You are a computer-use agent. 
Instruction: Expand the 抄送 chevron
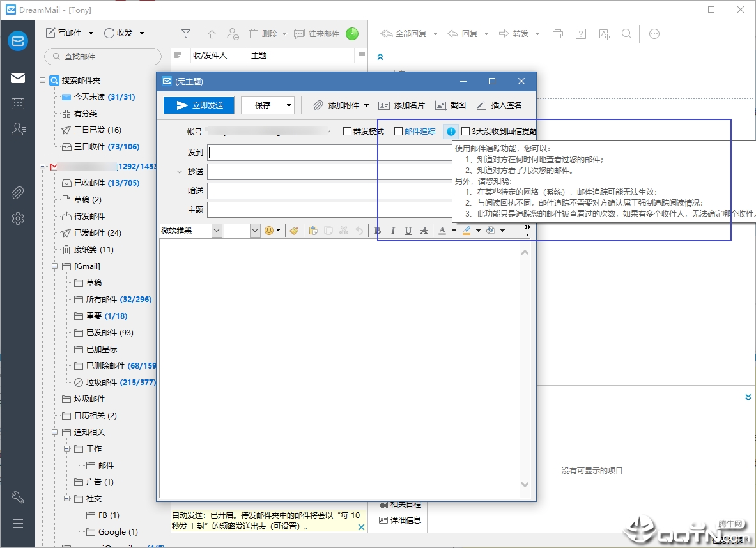180,172
